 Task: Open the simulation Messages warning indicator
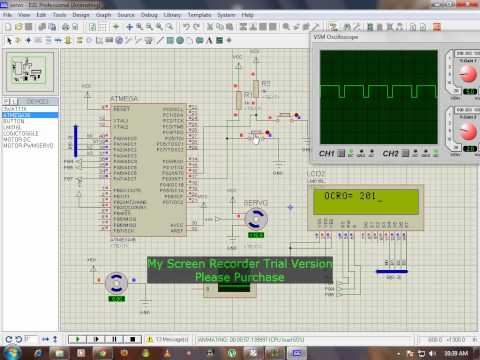coord(168,339)
